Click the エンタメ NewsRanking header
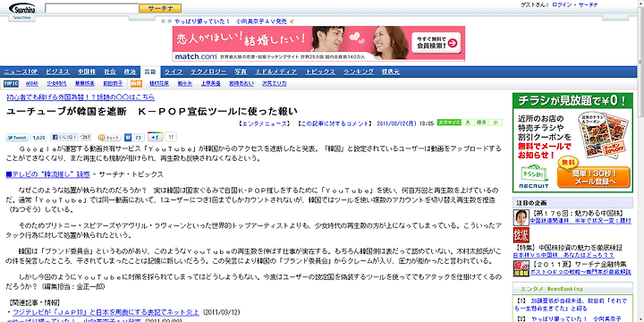The width and height of the screenshot is (644, 322). click(572, 289)
